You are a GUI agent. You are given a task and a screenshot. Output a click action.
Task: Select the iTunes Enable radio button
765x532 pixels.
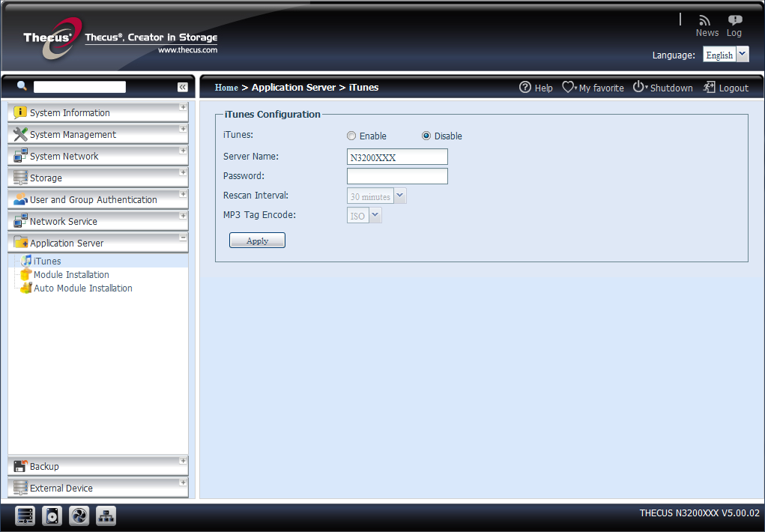(x=351, y=136)
